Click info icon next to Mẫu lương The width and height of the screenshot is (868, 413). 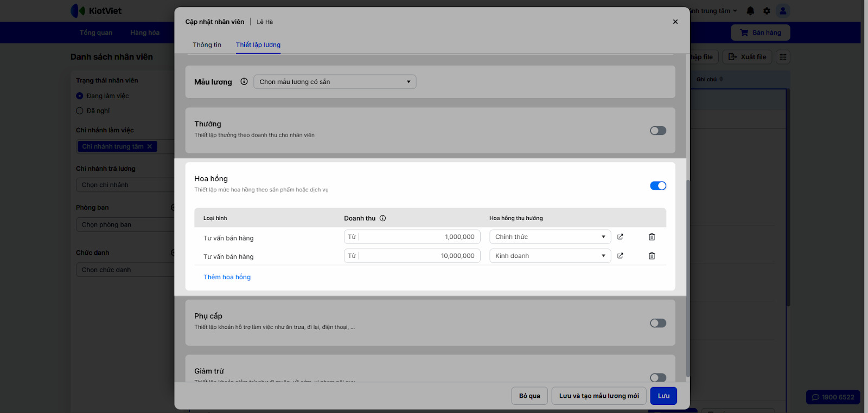244,82
